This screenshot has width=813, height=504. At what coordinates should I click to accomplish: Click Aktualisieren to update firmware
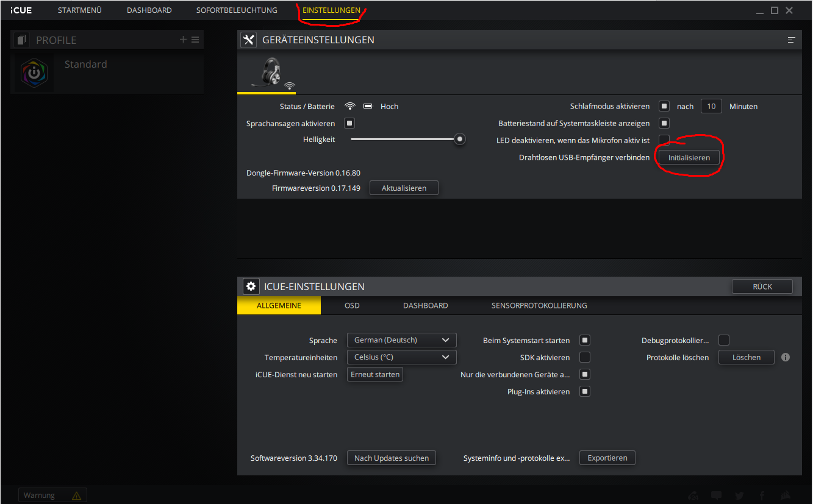(x=404, y=188)
